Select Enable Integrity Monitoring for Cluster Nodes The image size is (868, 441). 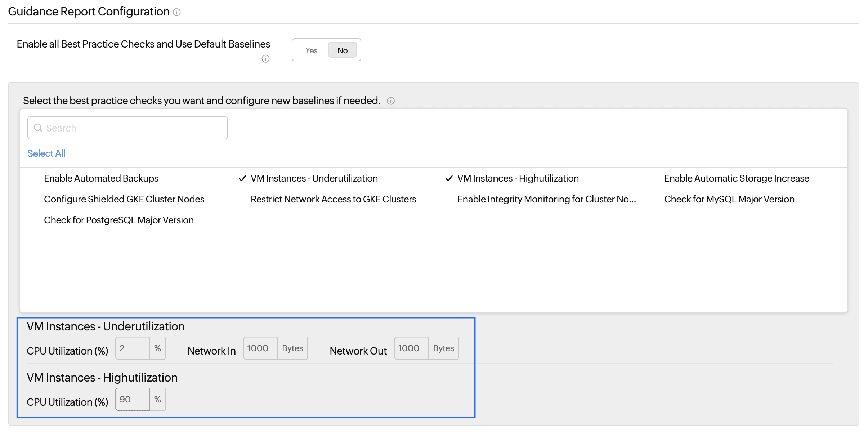tap(546, 199)
